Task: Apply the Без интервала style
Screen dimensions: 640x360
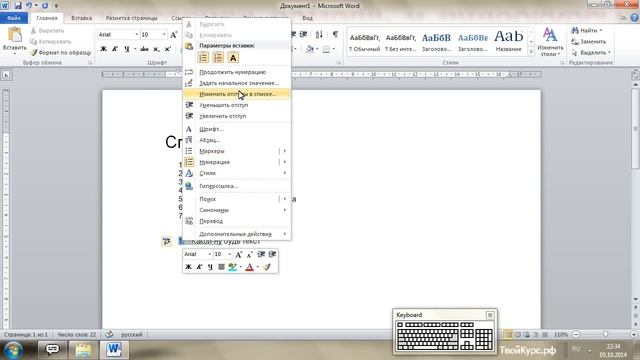Action: pyautogui.click(x=400, y=42)
